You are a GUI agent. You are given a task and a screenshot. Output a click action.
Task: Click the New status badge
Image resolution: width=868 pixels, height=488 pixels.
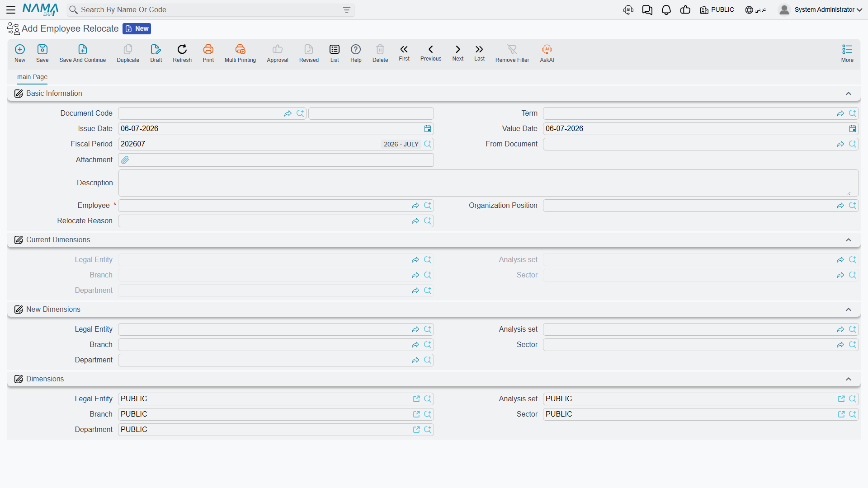pos(137,28)
